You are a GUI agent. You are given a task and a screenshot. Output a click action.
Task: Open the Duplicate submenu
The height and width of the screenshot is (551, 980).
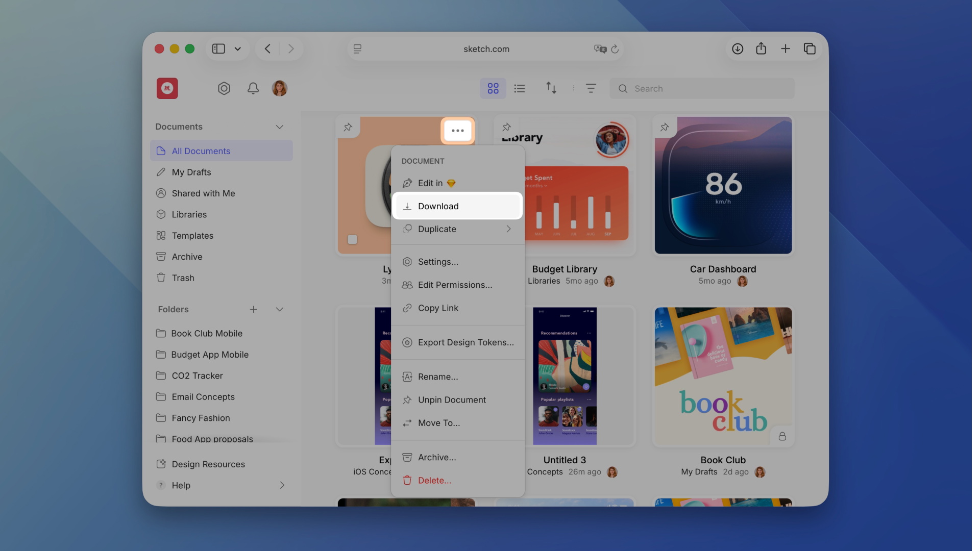click(458, 229)
